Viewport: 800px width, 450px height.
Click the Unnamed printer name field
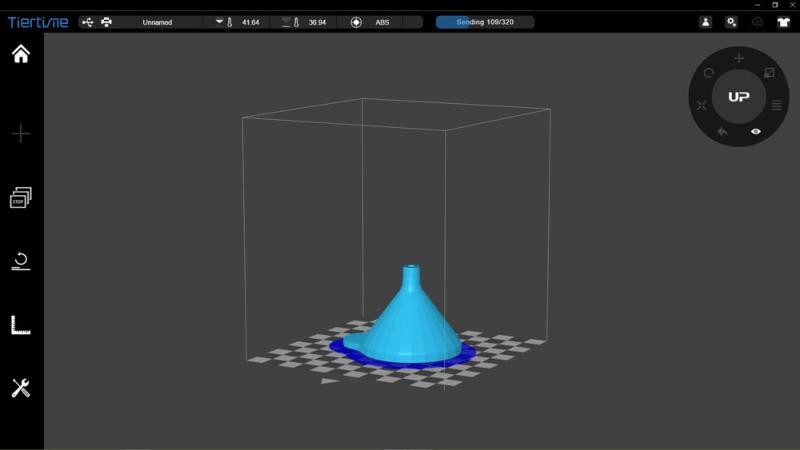[157, 21]
